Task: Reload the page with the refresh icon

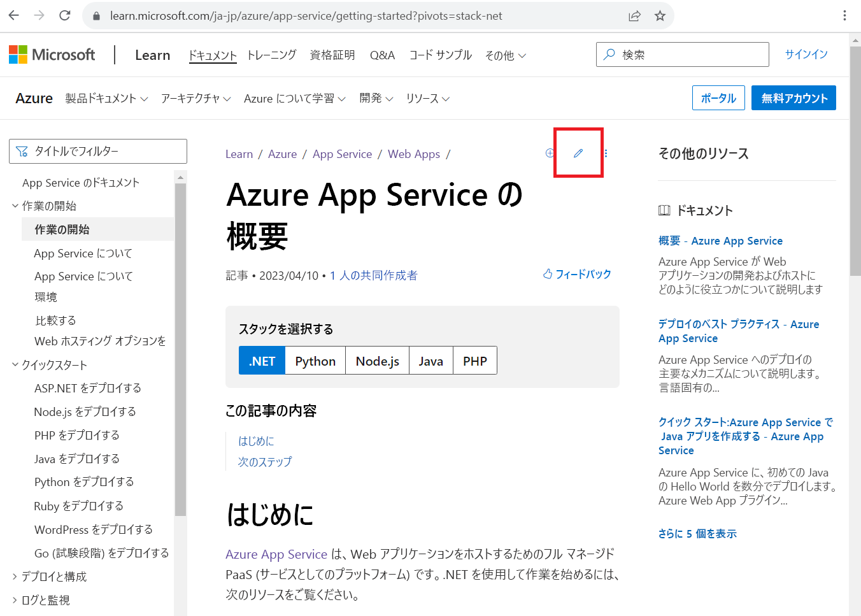Action: [64, 15]
